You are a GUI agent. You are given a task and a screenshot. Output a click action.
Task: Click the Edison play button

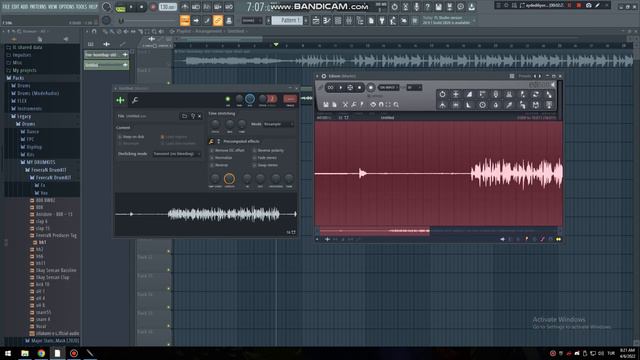coord(341,87)
